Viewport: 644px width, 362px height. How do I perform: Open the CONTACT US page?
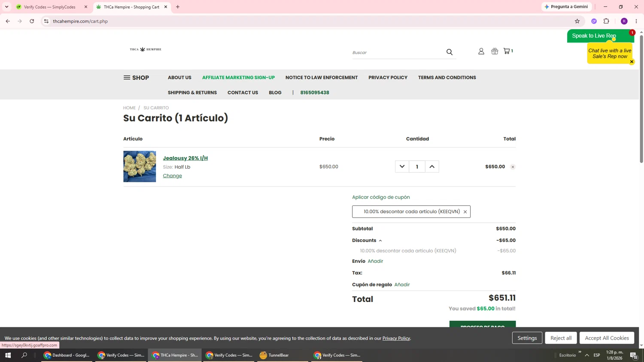[x=243, y=93]
